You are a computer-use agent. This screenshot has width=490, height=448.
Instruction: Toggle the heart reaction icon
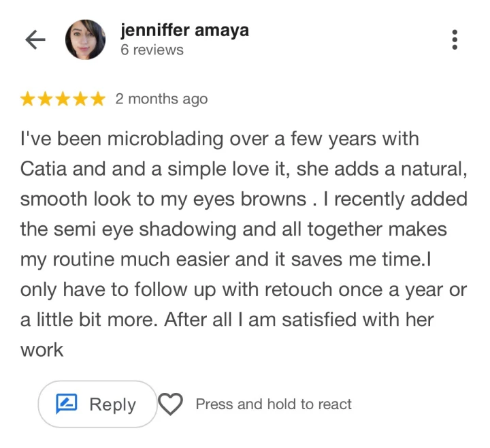[x=170, y=404]
